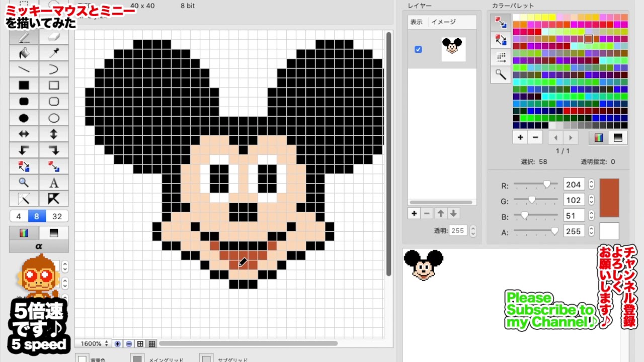Switch palette to grayscale gradient view
This screenshot has width=644, height=362.
618,137
